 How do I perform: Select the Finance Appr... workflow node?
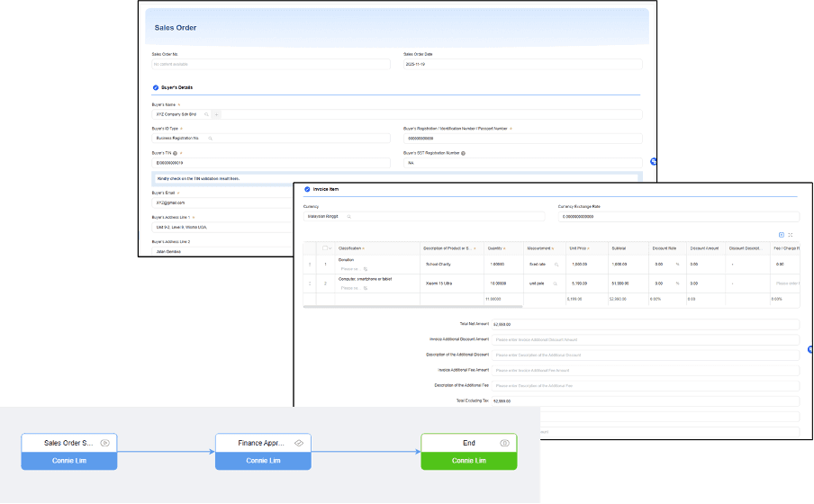[263, 452]
